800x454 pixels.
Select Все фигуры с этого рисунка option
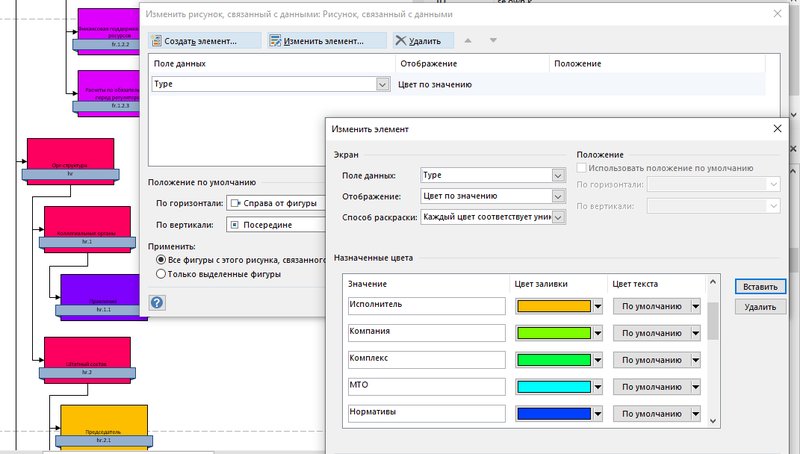pos(161,260)
